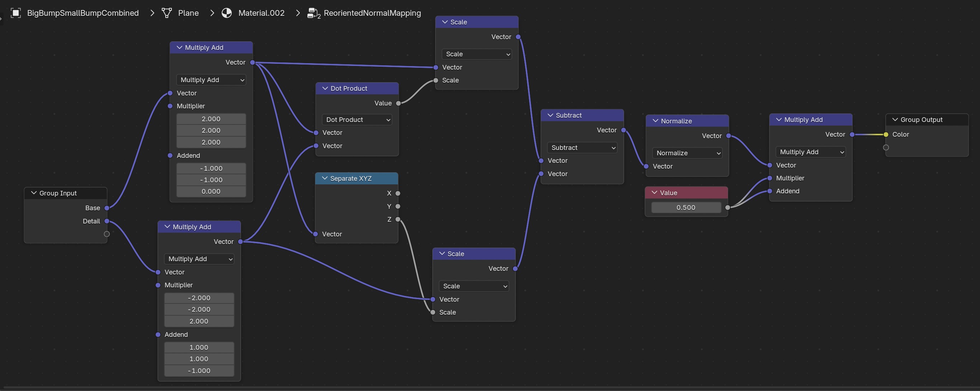The image size is (980, 391).
Task: Open the Normalize operation dropdown
Action: (687, 153)
